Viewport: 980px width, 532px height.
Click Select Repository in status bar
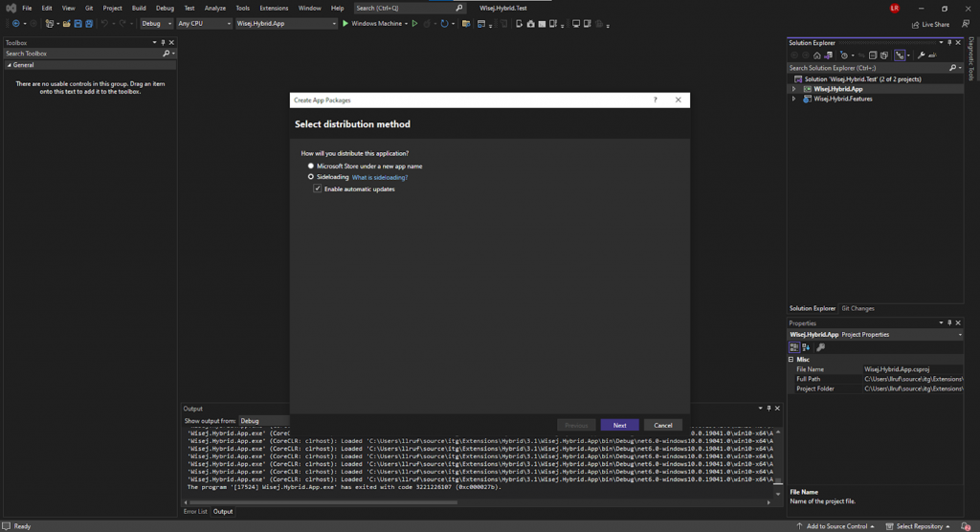pyautogui.click(x=918, y=526)
